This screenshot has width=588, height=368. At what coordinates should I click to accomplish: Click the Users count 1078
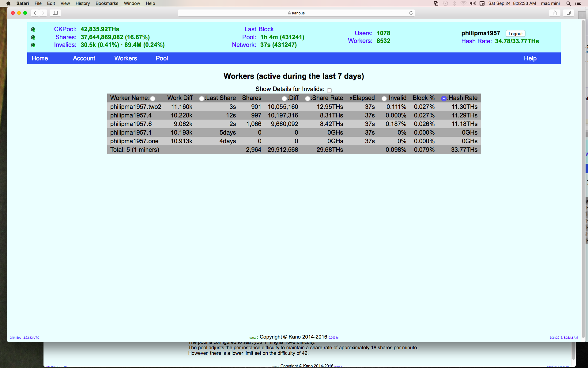[x=383, y=33]
